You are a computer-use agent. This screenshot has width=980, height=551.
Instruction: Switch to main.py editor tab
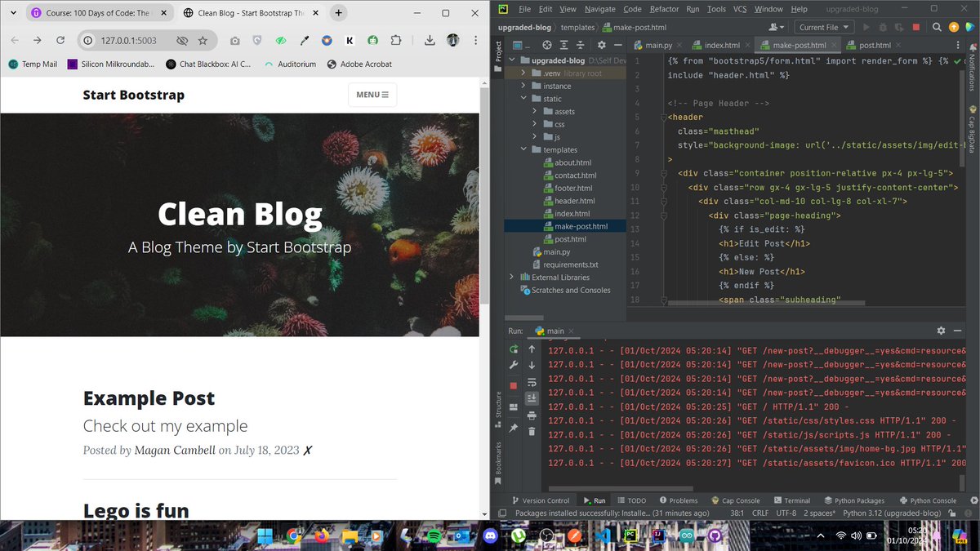click(x=657, y=45)
